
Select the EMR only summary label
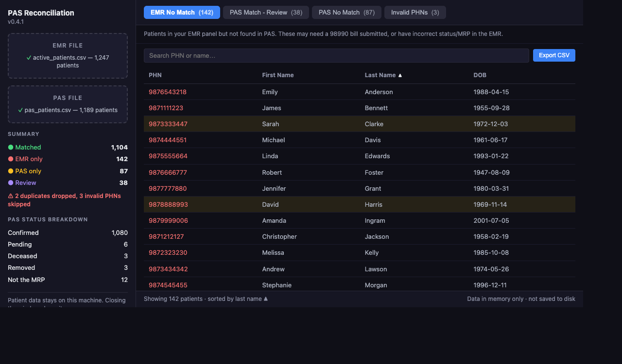[29, 159]
